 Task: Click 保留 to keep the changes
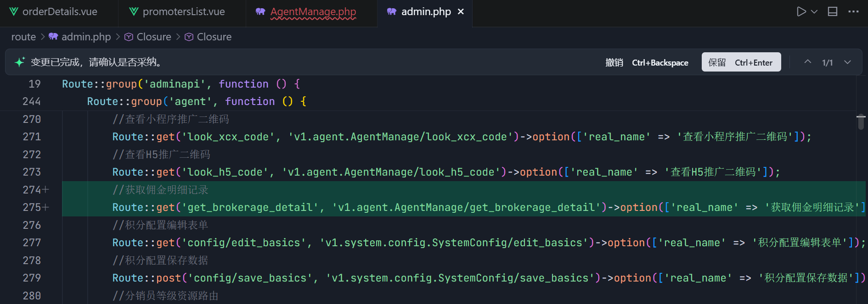point(741,62)
